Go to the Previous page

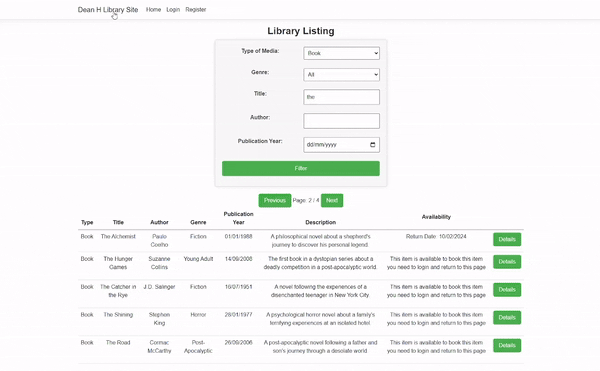(275, 200)
